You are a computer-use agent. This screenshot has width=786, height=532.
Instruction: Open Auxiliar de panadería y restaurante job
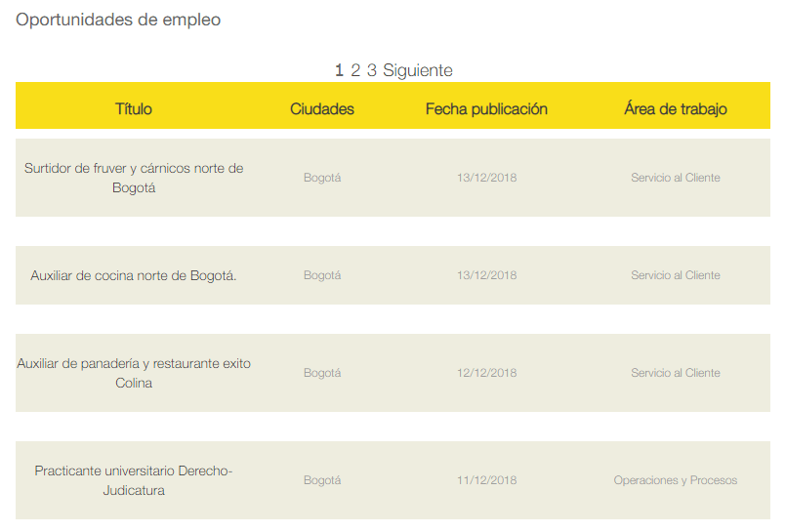pyautogui.click(x=134, y=373)
